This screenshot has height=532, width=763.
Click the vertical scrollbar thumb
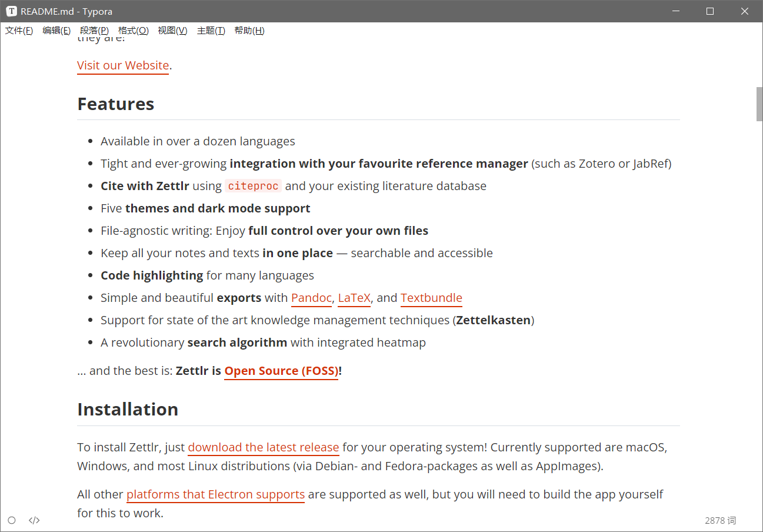pyautogui.click(x=758, y=104)
